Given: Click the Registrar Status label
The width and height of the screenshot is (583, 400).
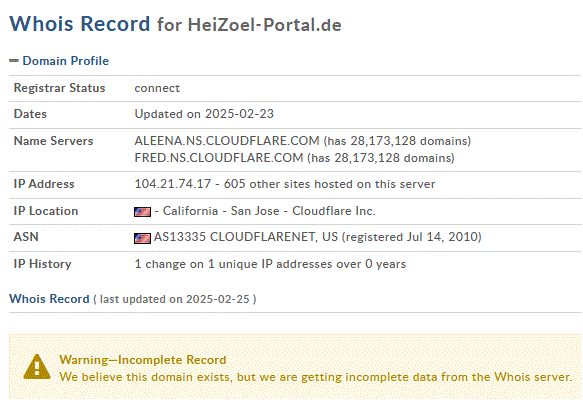Looking at the screenshot, I should (59, 88).
